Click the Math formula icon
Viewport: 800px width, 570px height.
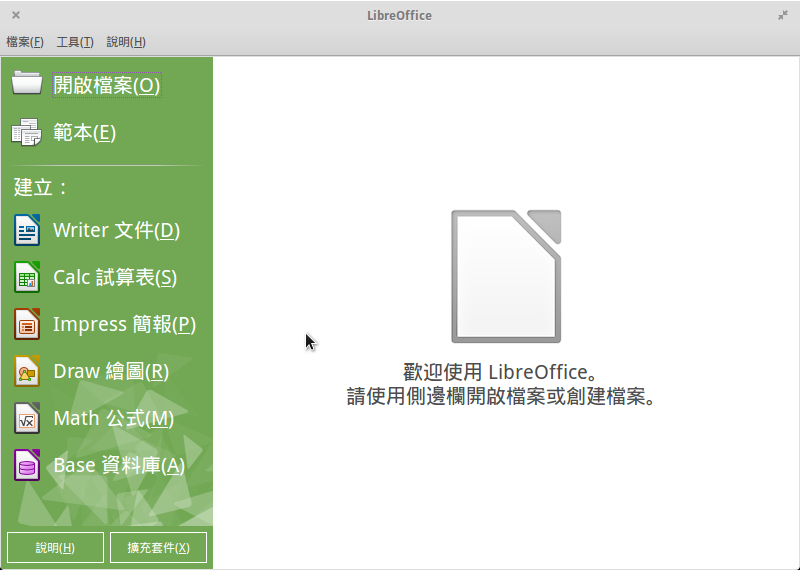click(27, 418)
